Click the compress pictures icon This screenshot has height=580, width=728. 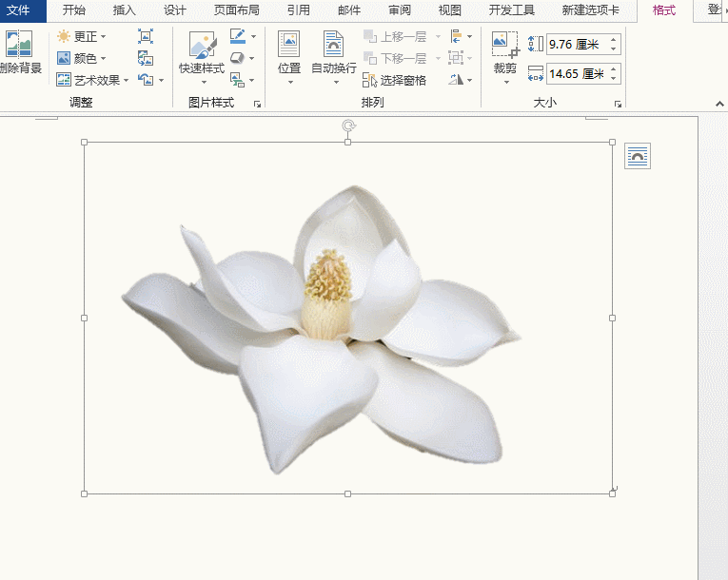pos(146,36)
